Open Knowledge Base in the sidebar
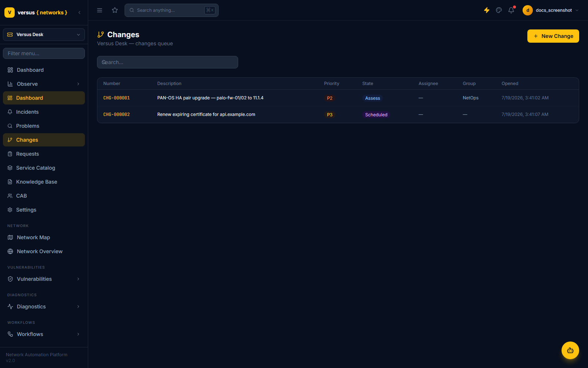 click(x=44, y=182)
